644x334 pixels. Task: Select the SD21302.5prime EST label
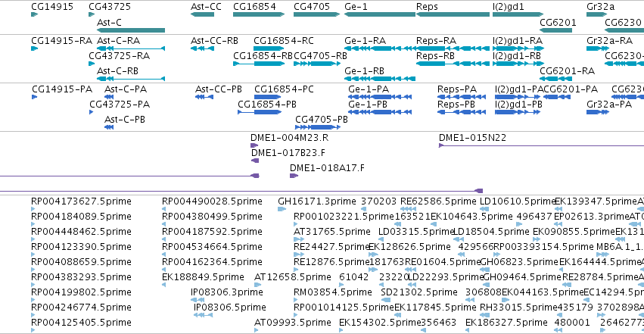coord(419,292)
